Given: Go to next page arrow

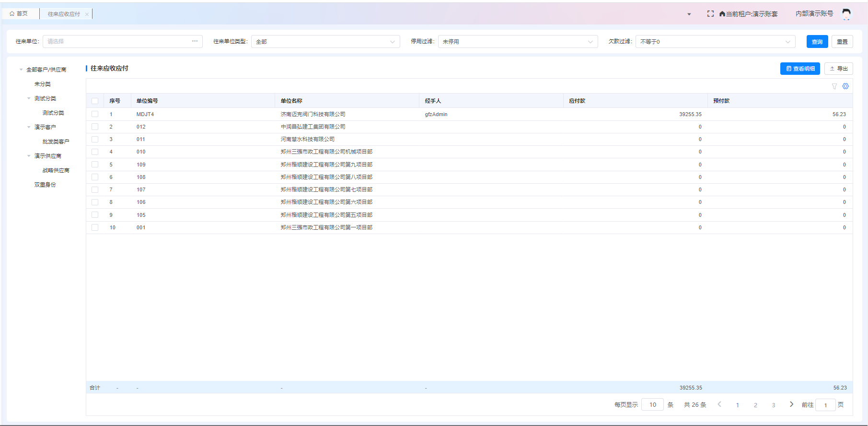Looking at the screenshot, I should click(x=791, y=404).
